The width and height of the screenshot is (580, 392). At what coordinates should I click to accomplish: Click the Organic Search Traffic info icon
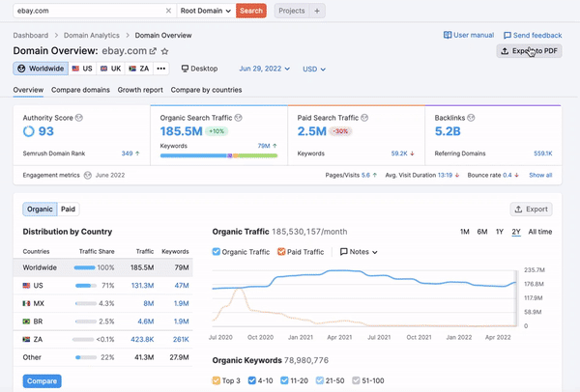tap(238, 118)
